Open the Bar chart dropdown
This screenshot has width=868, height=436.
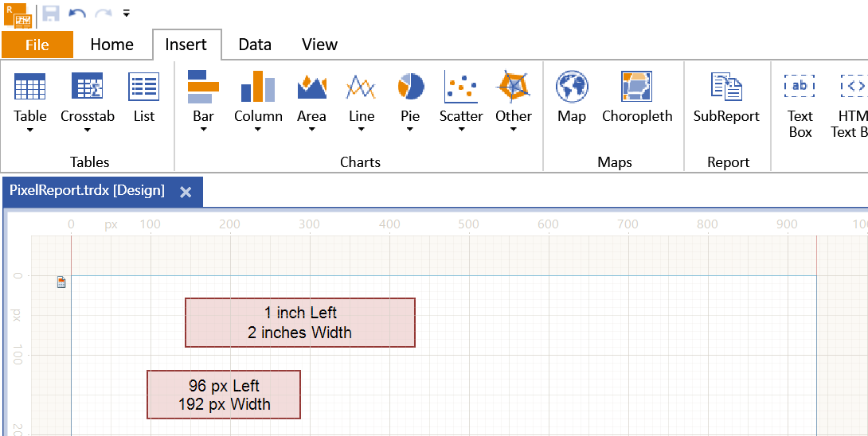pos(203,130)
